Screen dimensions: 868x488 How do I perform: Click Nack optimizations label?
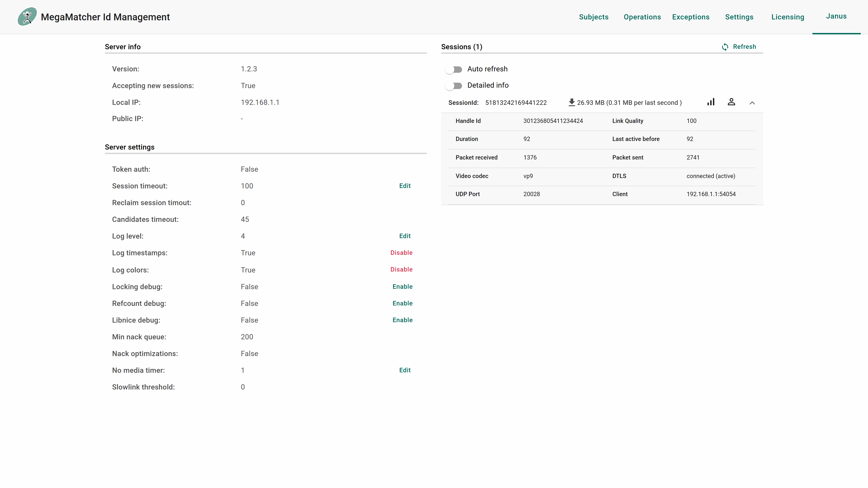(145, 354)
